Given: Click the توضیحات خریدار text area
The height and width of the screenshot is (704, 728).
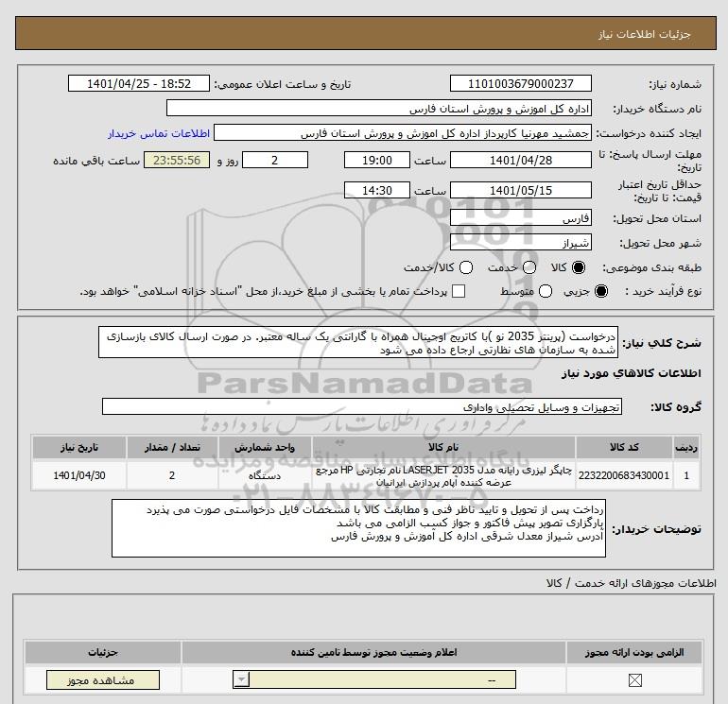Looking at the screenshot, I should tap(358, 528).
